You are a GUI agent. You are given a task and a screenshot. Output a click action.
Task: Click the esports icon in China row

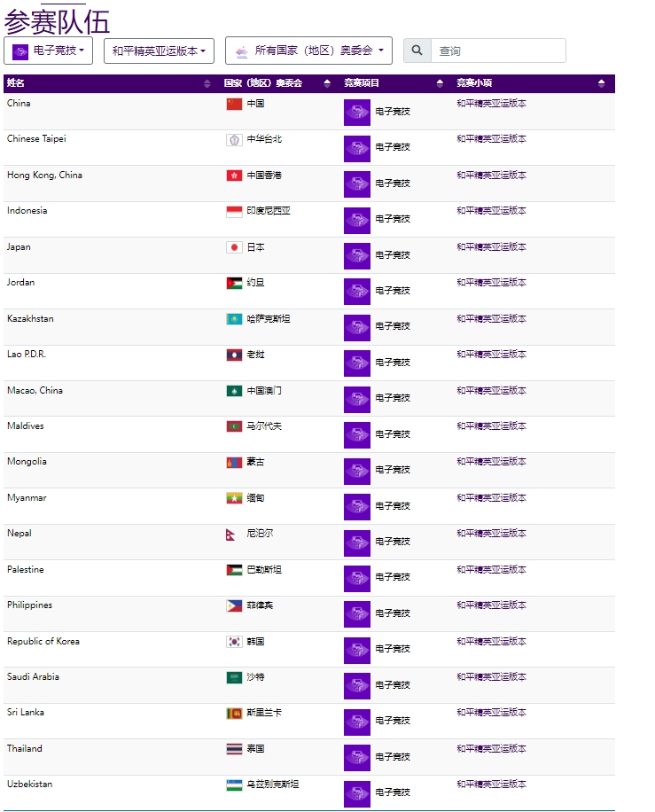click(x=357, y=113)
